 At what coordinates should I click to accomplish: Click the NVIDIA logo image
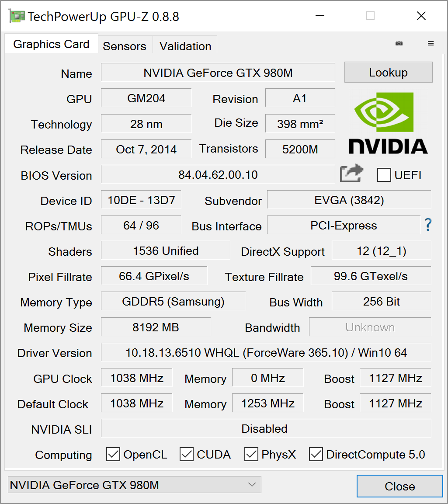[388, 123]
